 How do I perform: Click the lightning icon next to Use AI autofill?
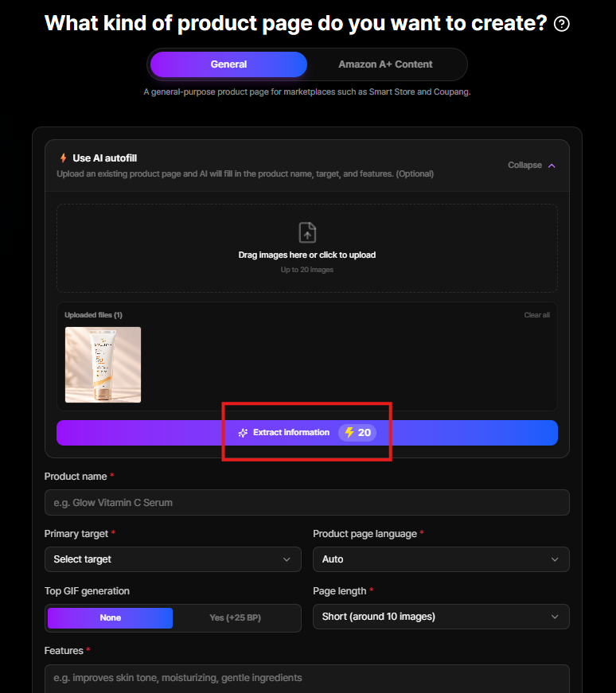coord(63,158)
